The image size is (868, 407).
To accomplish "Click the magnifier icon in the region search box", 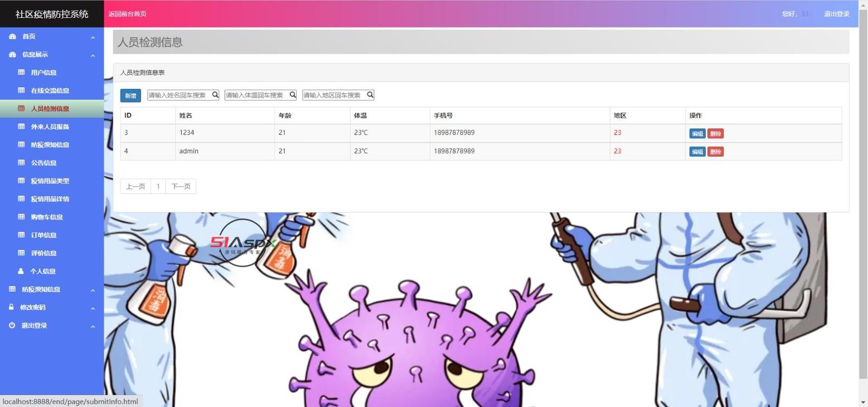I will (x=370, y=95).
